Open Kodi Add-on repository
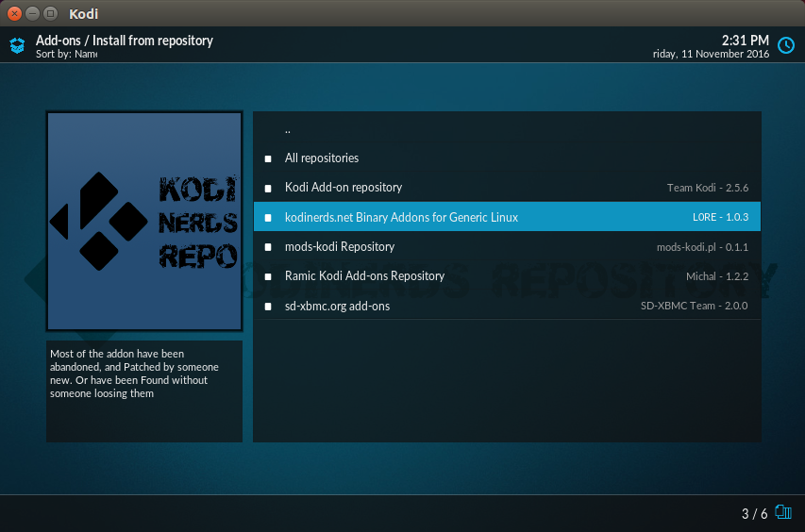 (x=507, y=188)
